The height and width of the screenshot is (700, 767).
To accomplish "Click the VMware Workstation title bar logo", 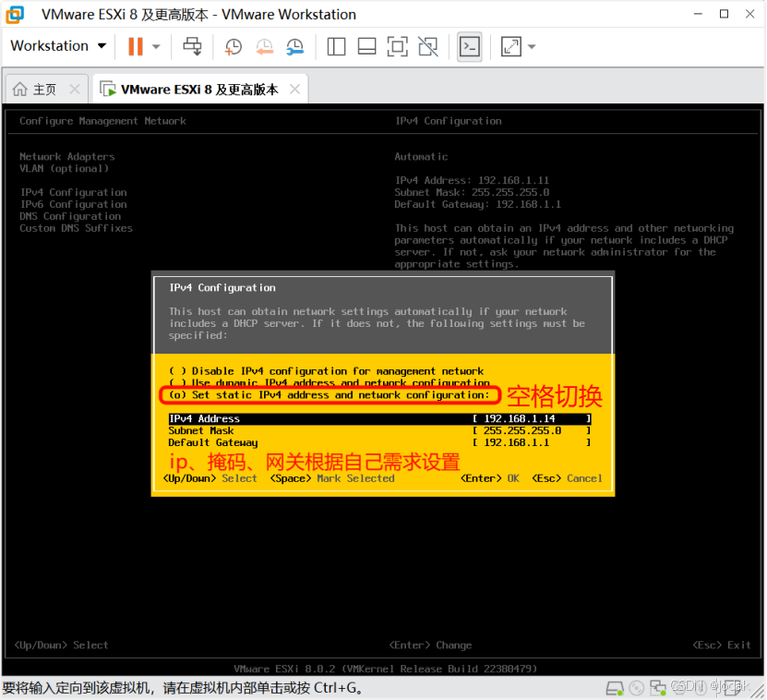I will [x=15, y=15].
